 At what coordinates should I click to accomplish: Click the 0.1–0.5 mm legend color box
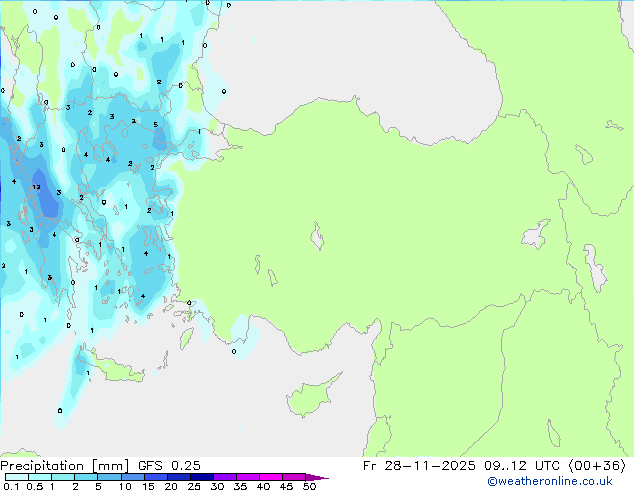(17, 477)
